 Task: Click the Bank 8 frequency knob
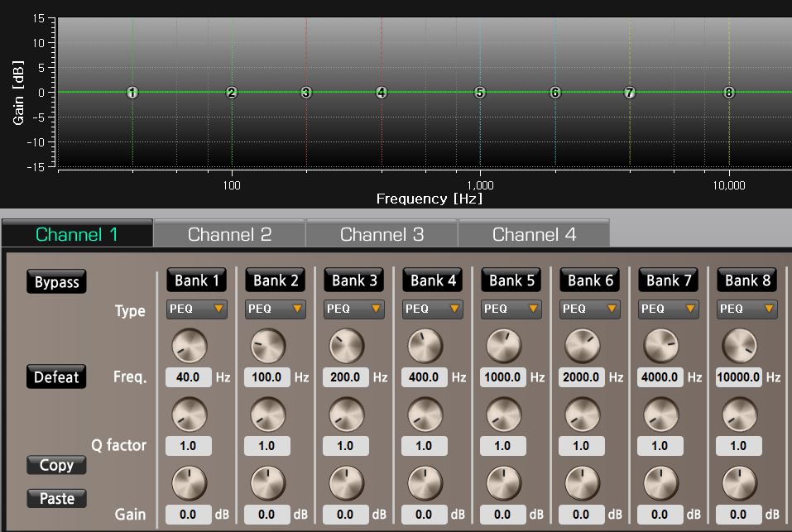click(x=739, y=346)
